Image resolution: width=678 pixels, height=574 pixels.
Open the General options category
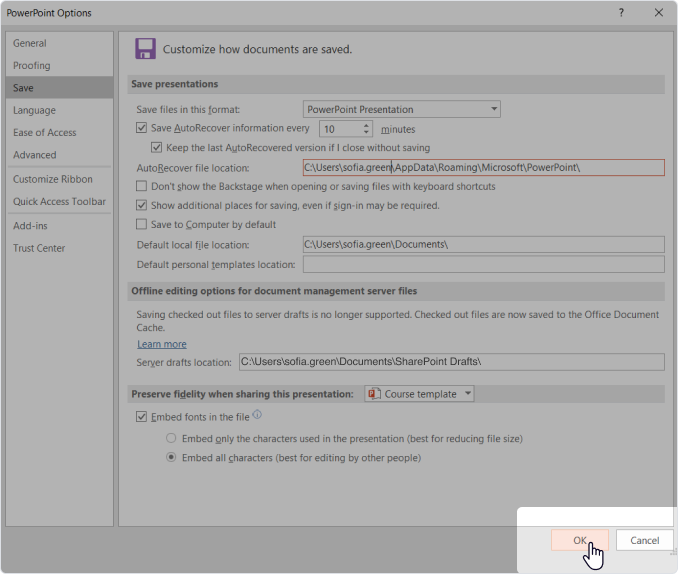pos(60,43)
